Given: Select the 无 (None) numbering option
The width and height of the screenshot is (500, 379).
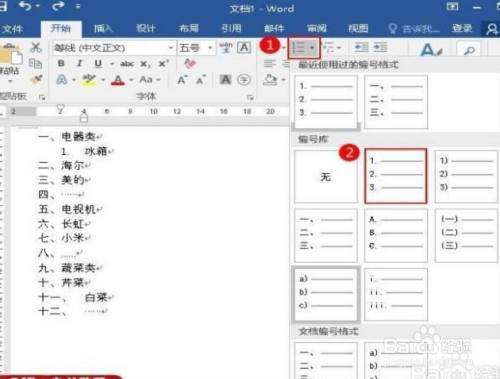Looking at the screenshot, I should [326, 176].
